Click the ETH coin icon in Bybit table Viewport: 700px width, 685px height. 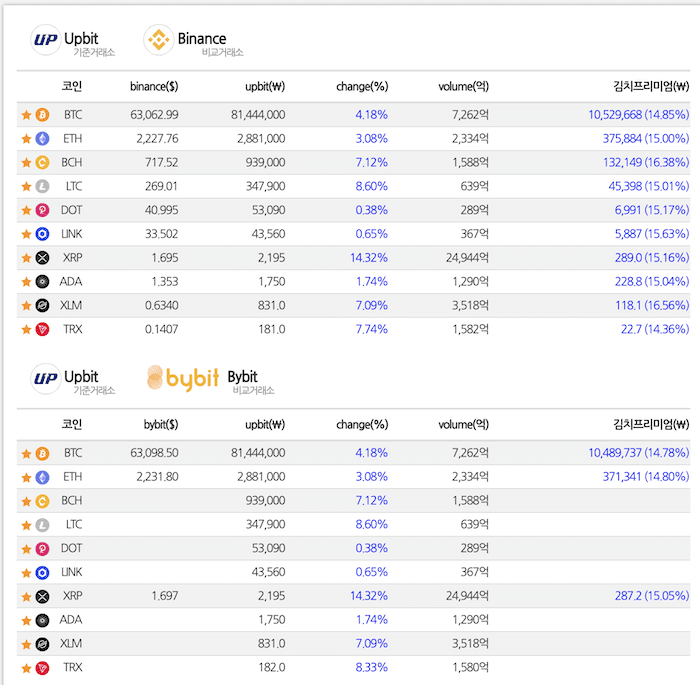coord(42,477)
